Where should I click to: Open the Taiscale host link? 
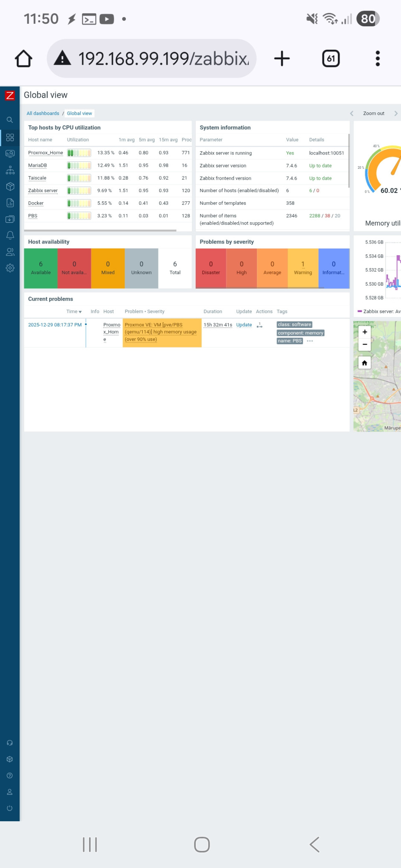tap(37, 178)
